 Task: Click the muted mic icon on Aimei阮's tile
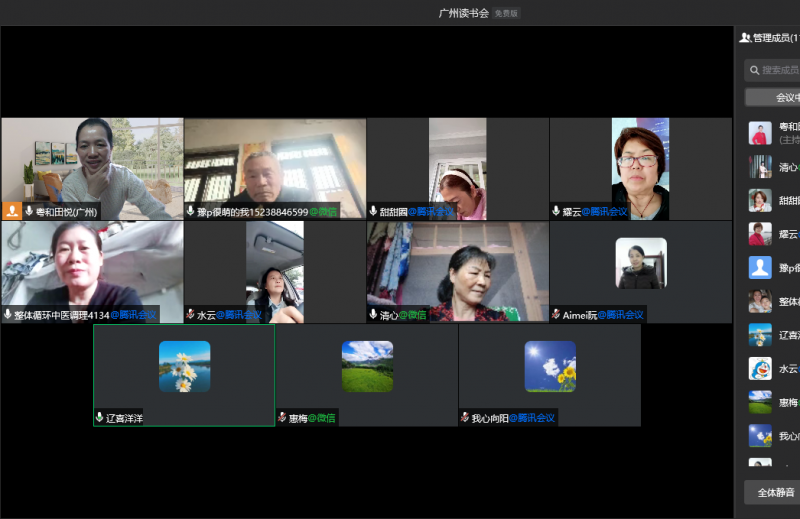click(556, 314)
